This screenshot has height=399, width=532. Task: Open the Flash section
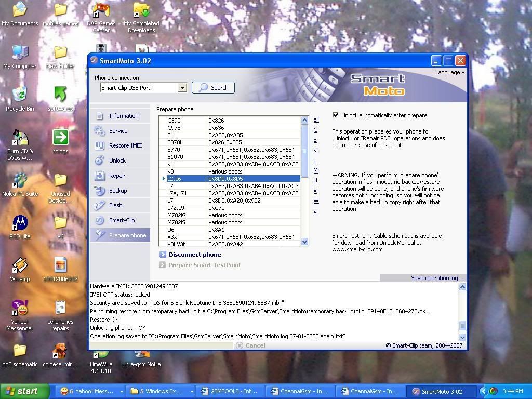point(120,205)
